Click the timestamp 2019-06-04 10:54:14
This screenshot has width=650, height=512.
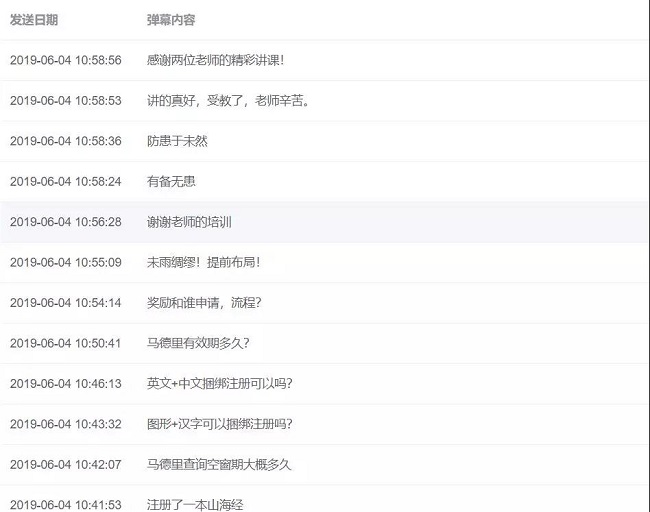[x=66, y=303]
